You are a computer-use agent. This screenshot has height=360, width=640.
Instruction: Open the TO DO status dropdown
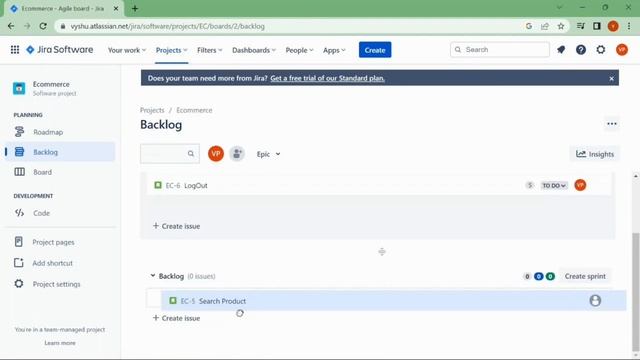[x=554, y=186]
